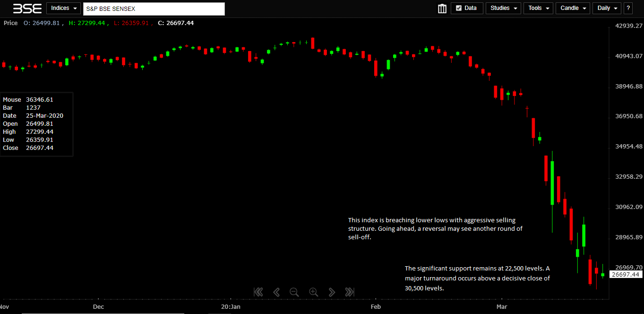Click the Mouse data info box

[x=36, y=124]
